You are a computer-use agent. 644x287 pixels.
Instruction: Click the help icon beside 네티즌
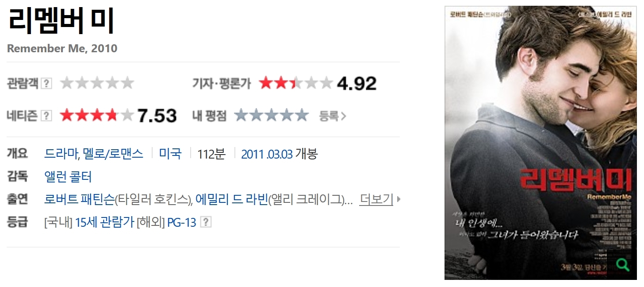tap(46, 116)
